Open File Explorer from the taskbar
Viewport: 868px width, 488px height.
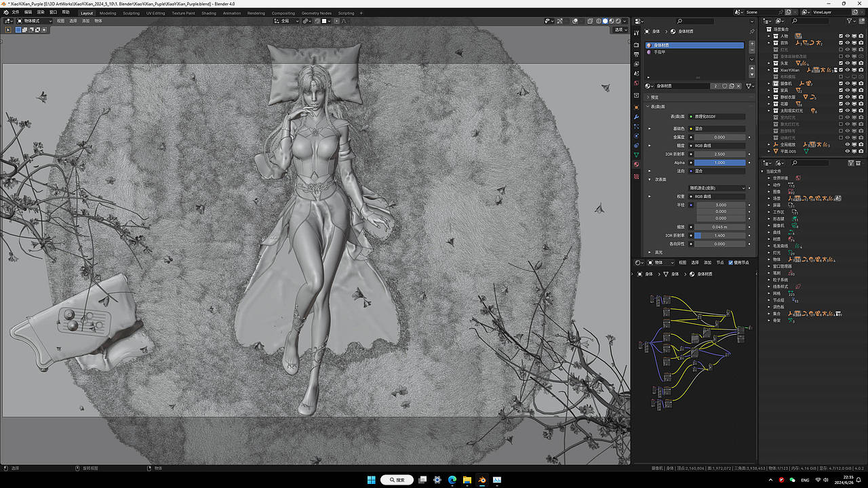[467, 480]
